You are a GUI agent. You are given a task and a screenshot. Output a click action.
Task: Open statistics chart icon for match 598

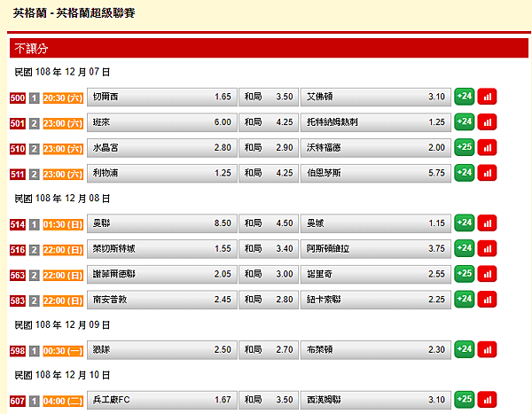pos(487,350)
